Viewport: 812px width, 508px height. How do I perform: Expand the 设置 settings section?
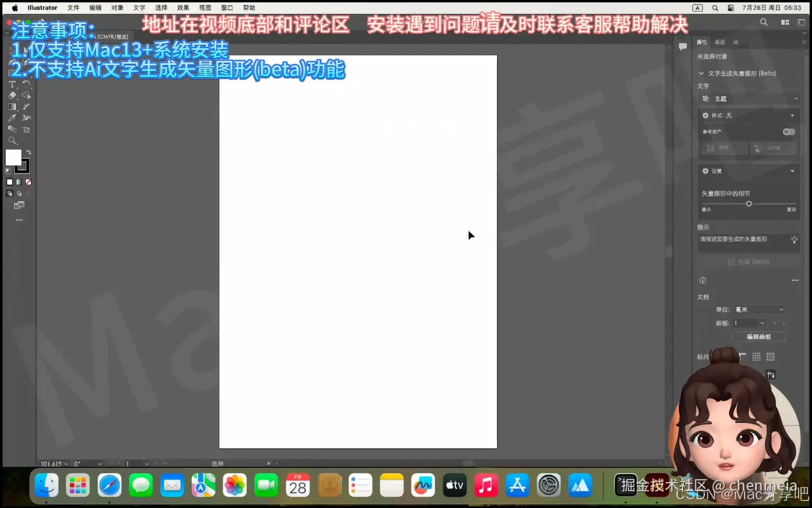point(792,171)
